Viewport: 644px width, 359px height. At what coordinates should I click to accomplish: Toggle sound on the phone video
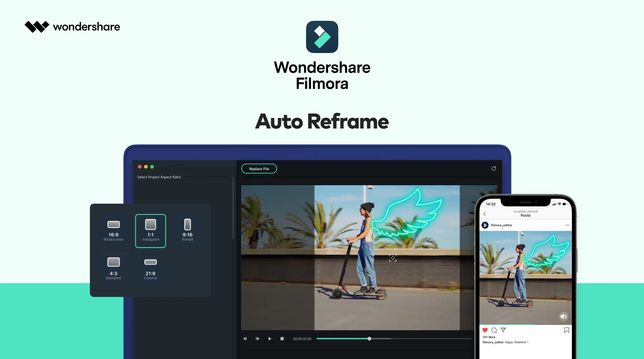pos(563,316)
